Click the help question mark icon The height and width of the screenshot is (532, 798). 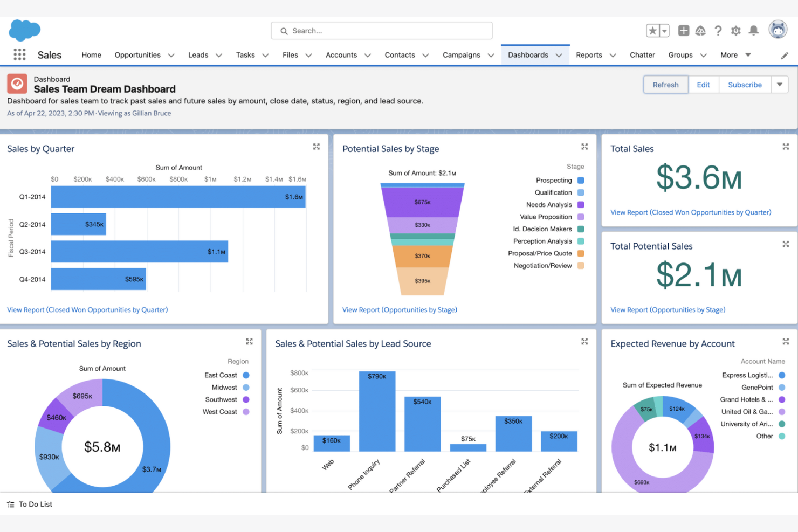click(718, 31)
